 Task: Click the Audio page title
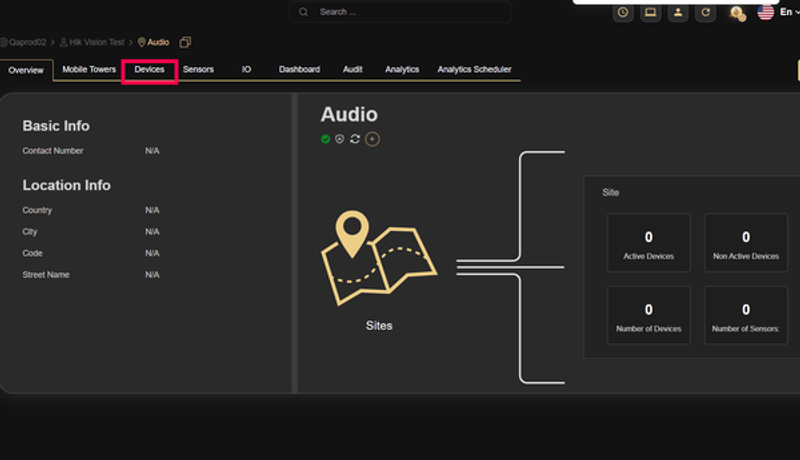pyautogui.click(x=349, y=115)
